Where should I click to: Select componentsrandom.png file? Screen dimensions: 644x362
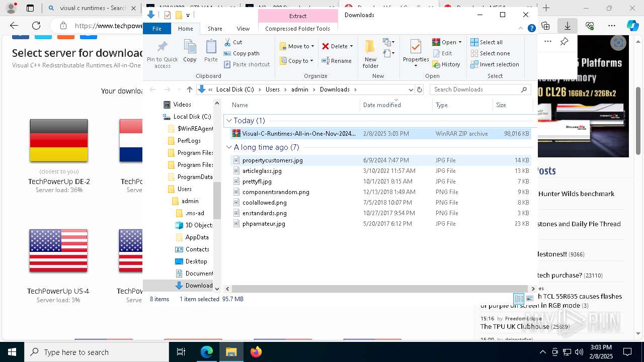tap(380, 192)
